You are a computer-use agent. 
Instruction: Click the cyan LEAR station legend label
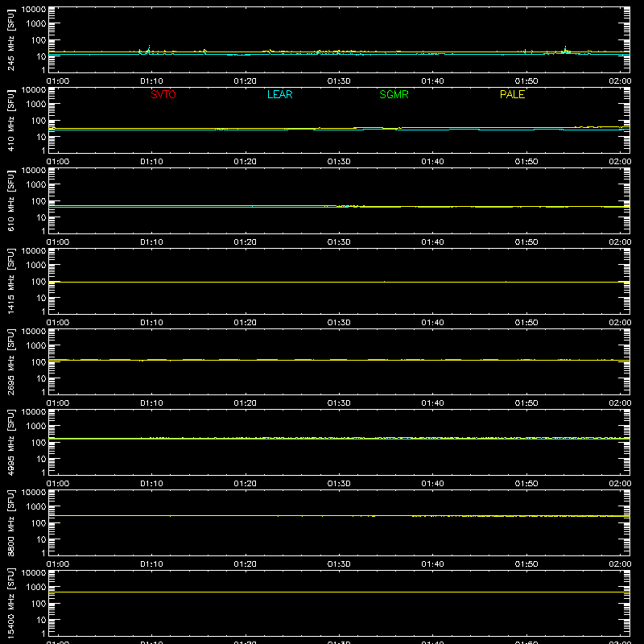point(279,94)
